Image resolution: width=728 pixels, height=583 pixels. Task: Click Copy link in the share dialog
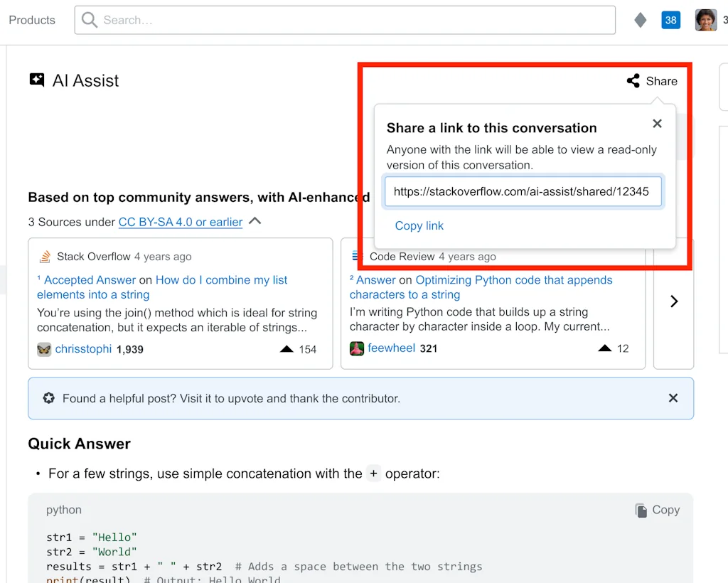point(419,225)
